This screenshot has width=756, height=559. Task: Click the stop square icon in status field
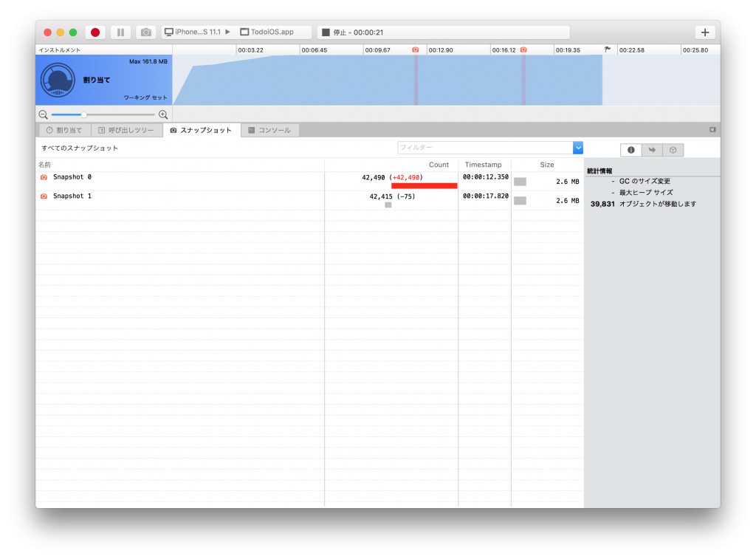point(326,32)
